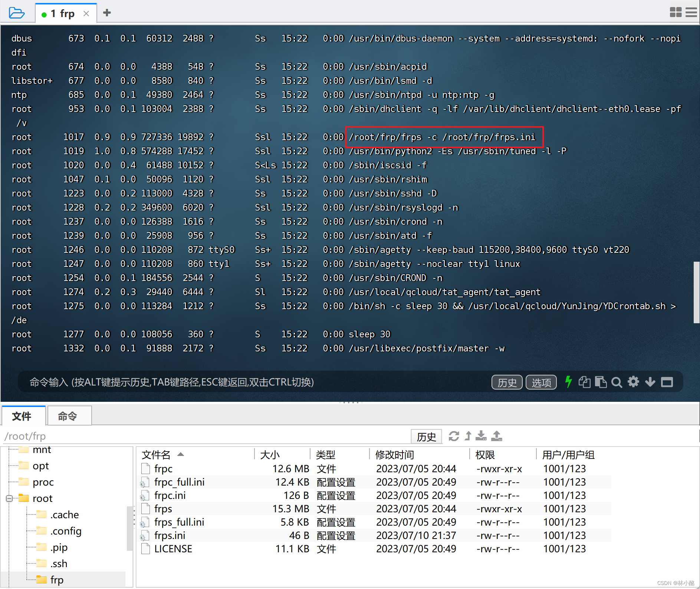Refresh the file list
This screenshot has height=589, width=700.
[x=454, y=436]
